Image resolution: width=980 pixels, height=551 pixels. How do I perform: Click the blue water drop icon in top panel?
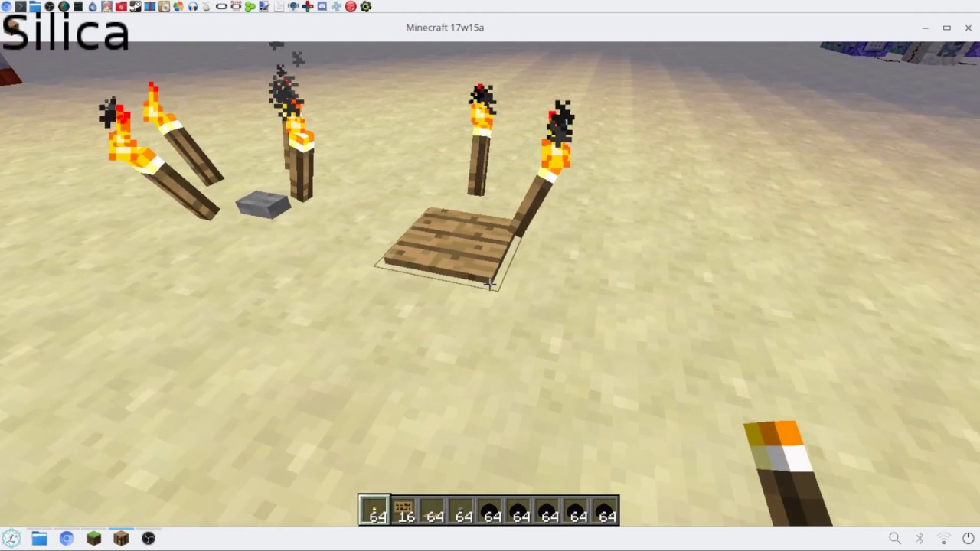pos(93,6)
